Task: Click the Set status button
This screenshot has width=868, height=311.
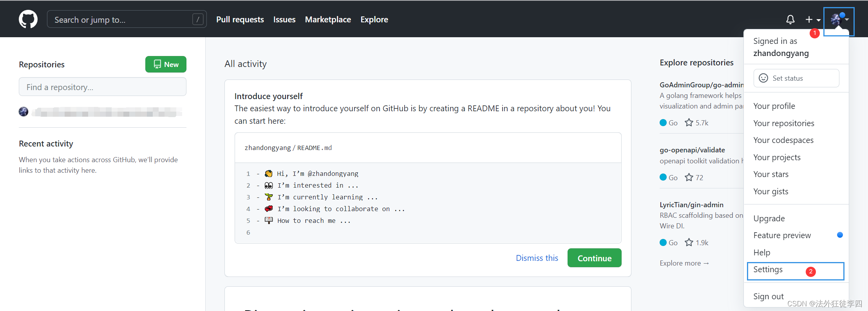Action: [x=796, y=78]
